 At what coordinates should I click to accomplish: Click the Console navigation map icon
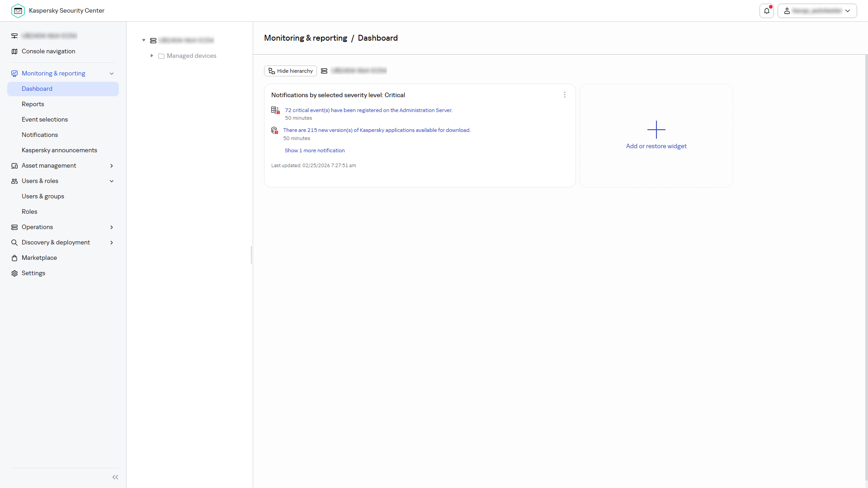[14, 52]
